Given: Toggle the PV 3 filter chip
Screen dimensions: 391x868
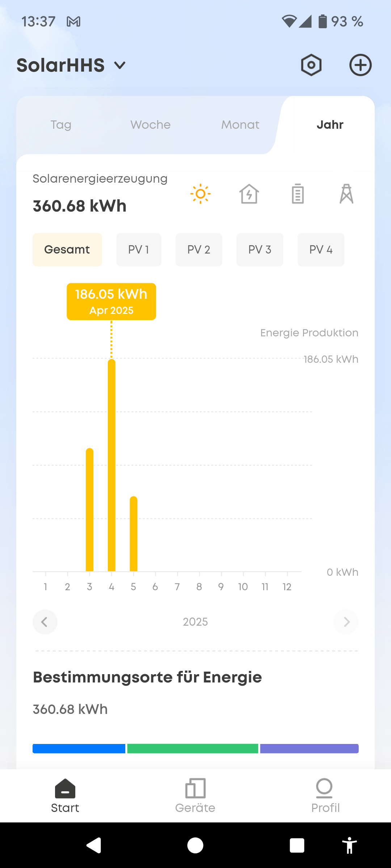Looking at the screenshot, I should point(260,250).
